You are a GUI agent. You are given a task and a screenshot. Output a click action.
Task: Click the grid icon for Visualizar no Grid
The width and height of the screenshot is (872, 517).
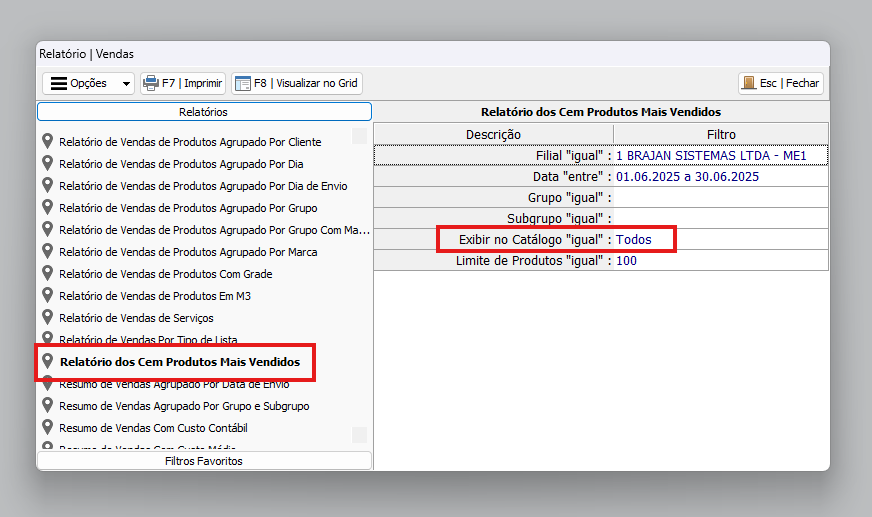pyautogui.click(x=242, y=84)
